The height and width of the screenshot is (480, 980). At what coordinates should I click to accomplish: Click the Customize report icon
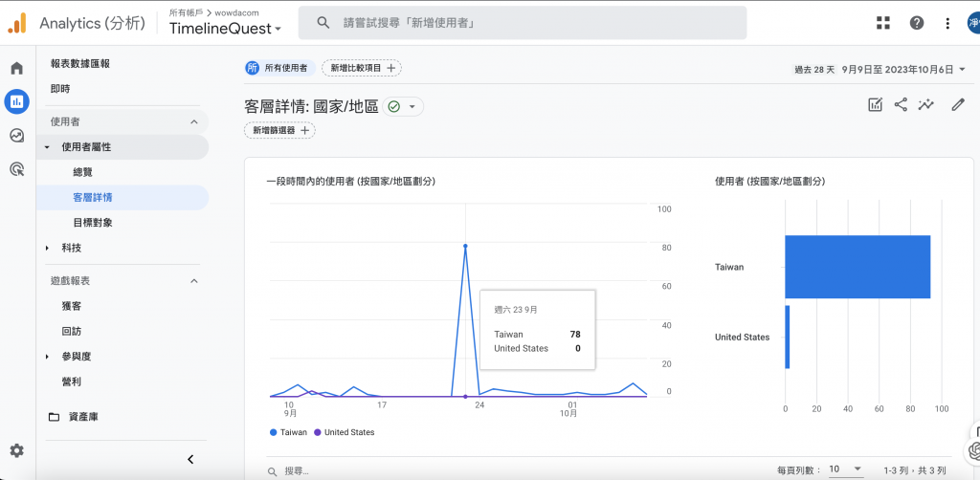tap(875, 105)
